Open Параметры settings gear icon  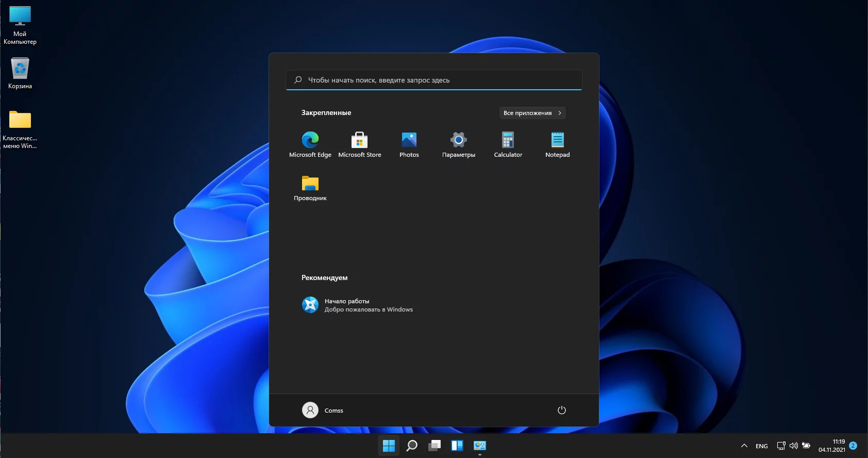click(x=458, y=144)
